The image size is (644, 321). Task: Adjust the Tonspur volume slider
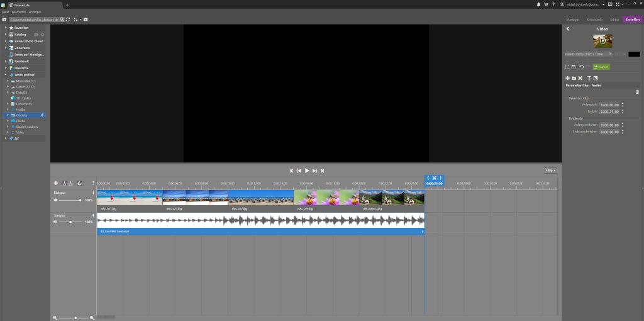tap(70, 222)
